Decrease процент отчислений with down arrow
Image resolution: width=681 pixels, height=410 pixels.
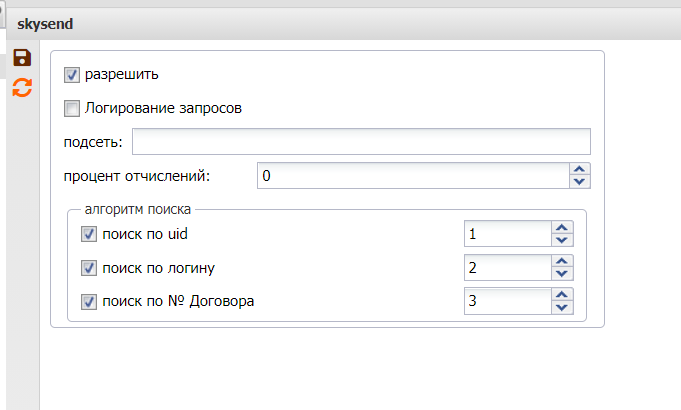click(x=580, y=182)
